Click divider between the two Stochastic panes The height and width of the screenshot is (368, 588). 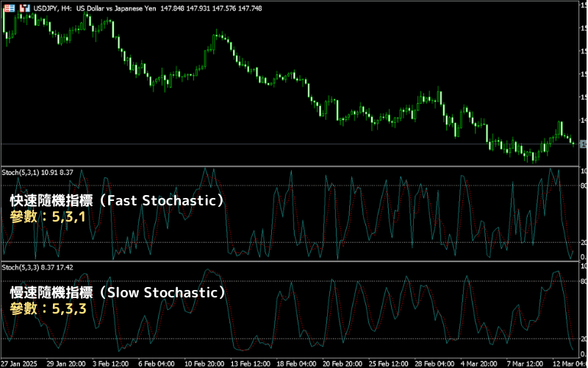click(x=294, y=261)
